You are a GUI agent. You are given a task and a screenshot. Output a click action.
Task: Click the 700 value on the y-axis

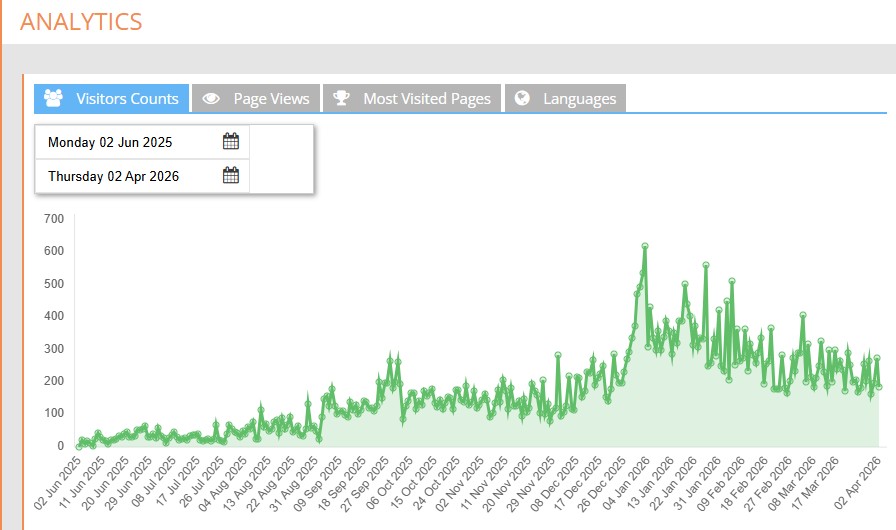[53, 218]
